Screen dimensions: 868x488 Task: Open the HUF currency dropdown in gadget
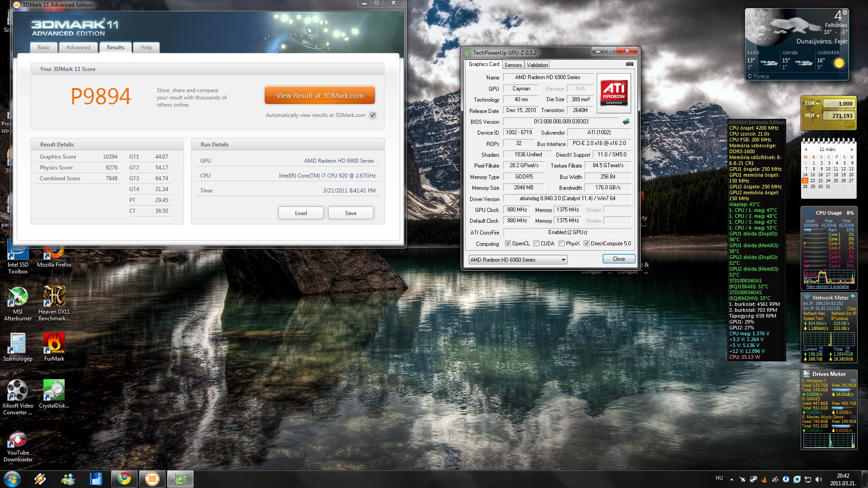coord(812,116)
